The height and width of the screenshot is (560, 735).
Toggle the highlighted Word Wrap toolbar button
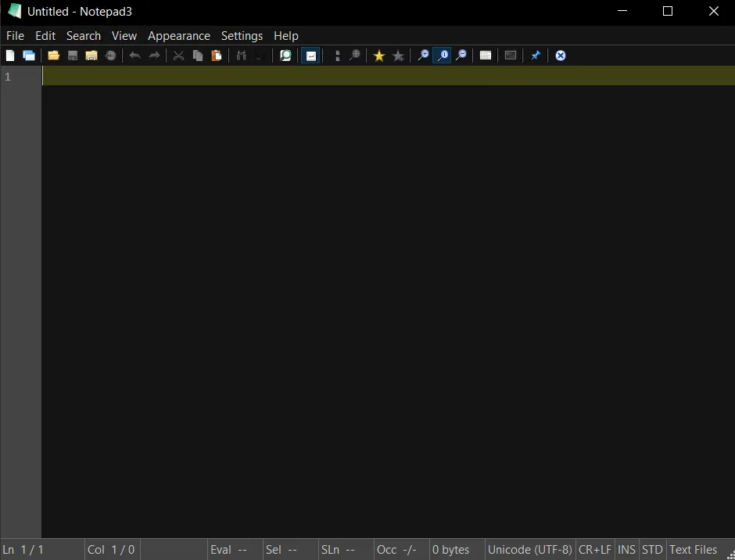click(x=310, y=56)
